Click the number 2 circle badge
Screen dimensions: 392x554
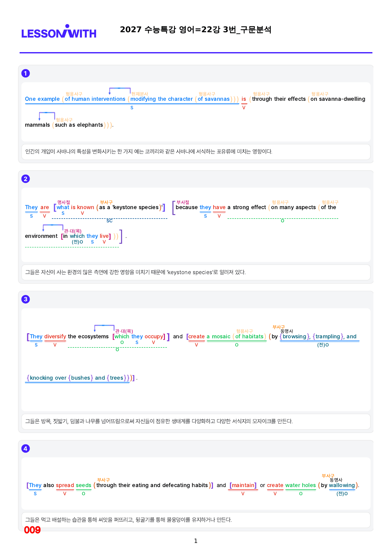click(x=26, y=179)
